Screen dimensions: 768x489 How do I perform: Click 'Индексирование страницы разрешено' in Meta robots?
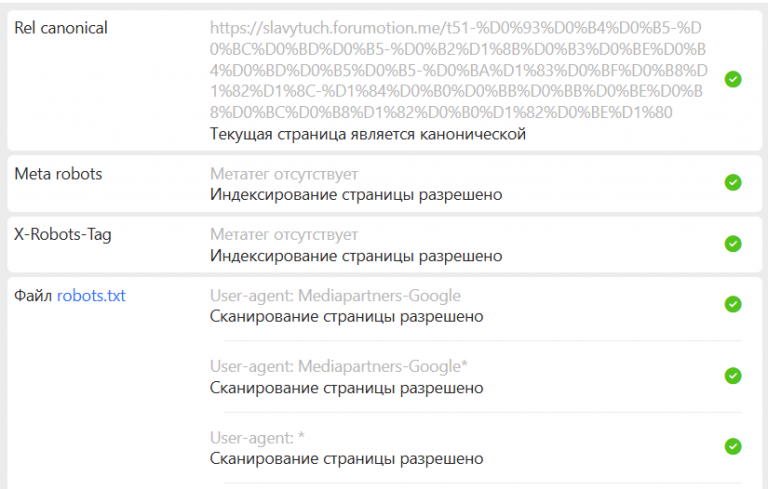pyautogui.click(x=356, y=195)
